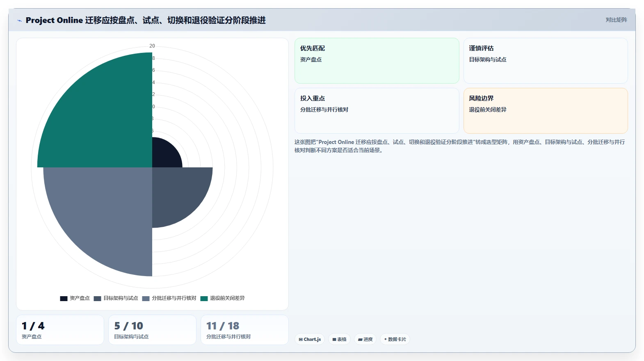Click the '20' axis label on the chart
The width and height of the screenshot is (644, 361).
pos(152,46)
